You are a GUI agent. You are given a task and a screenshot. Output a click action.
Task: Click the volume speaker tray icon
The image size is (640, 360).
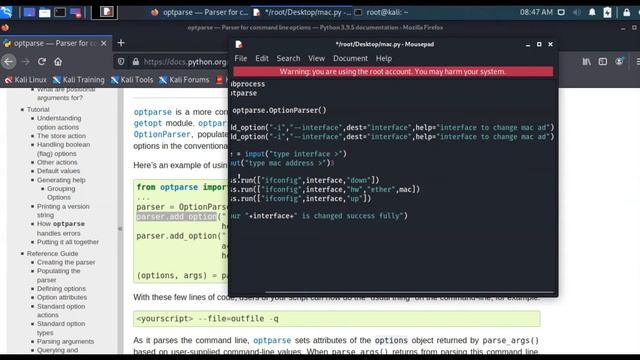(576, 12)
